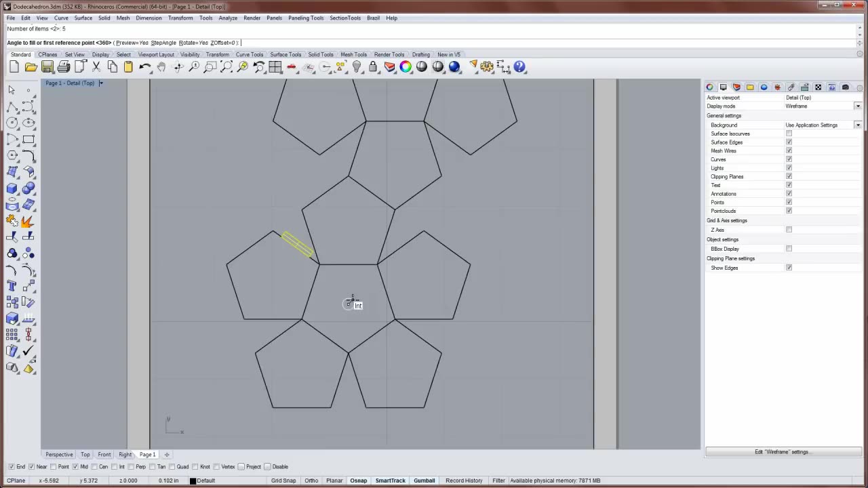Select the Polyline tool in the sidebar
This screenshot has height=488, width=868.
click(12, 106)
